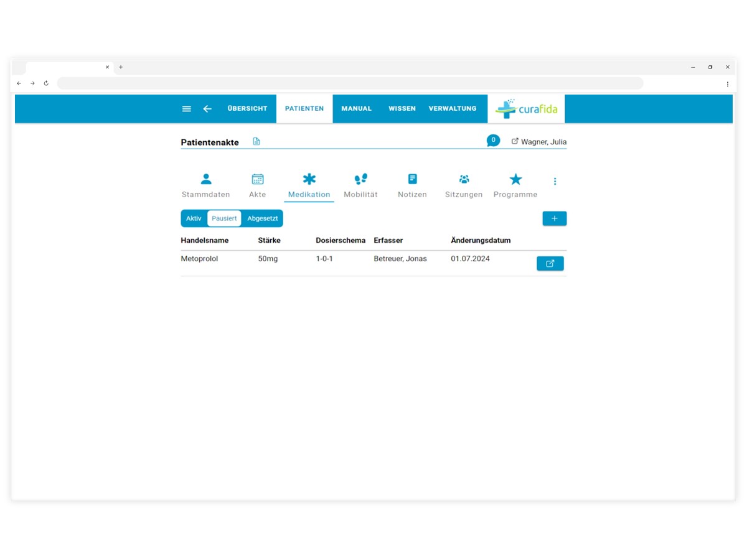Open the chat bubble notification showing 0

(x=493, y=141)
